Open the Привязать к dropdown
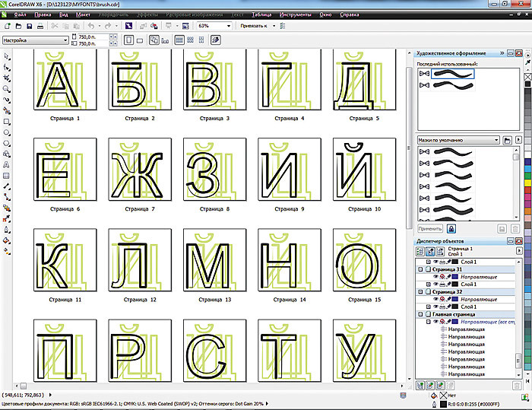Image resolution: width=532 pixels, height=410 pixels. point(274,26)
